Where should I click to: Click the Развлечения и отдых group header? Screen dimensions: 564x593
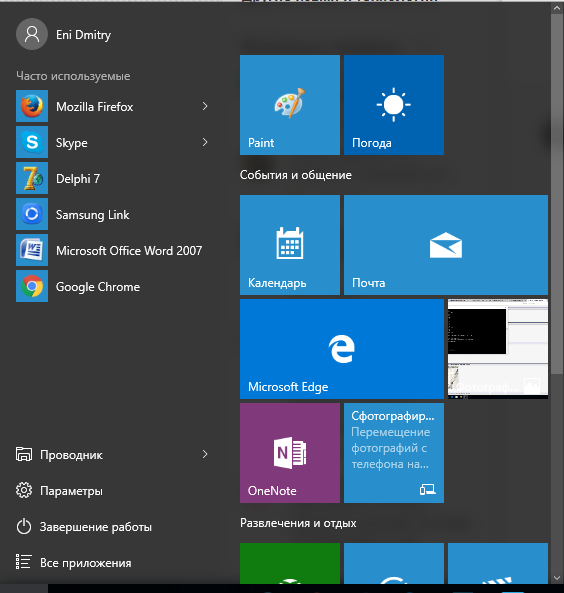point(298,523)
